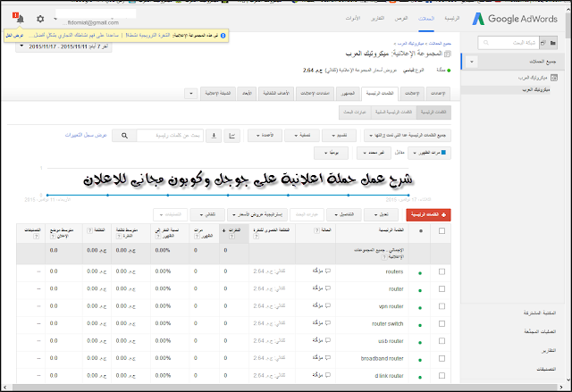572x392 pixels.
Task: Click speech bubble icon in router switch row
Action: 328,322
